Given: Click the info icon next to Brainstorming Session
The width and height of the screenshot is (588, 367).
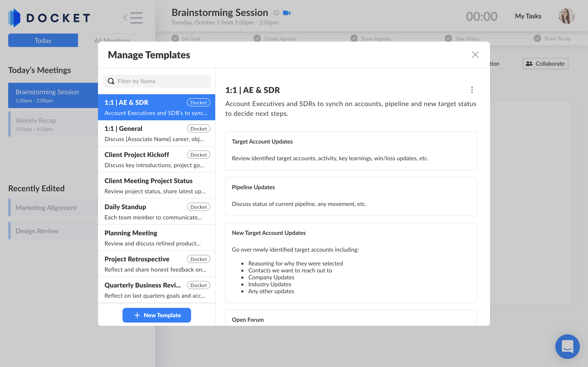Looking at the screenshot, I should click(276, 13).
